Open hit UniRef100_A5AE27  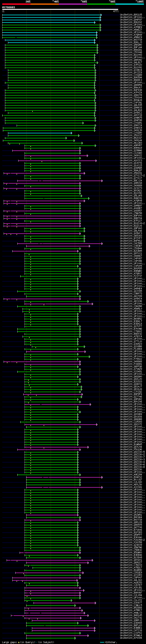(131, 30)
